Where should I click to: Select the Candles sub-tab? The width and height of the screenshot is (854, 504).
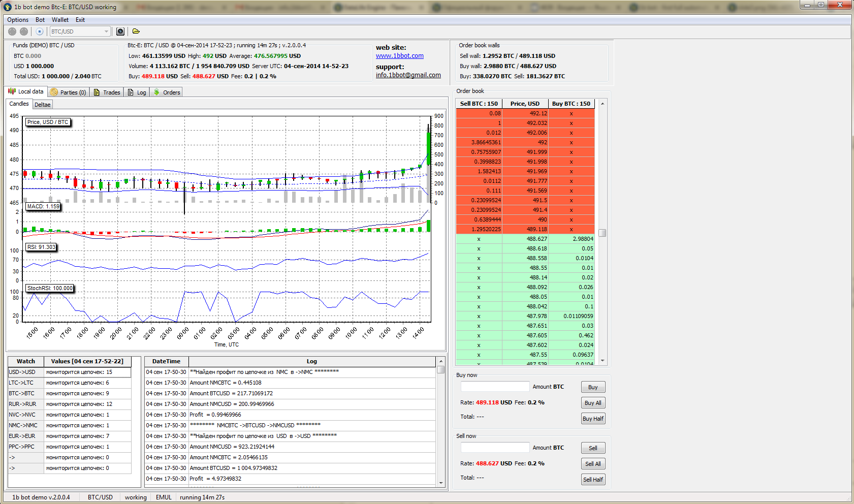coord(19,104)
